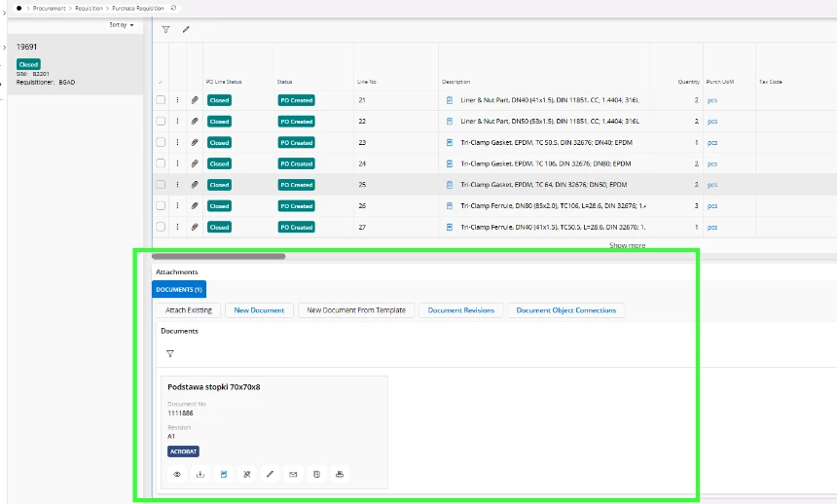Click the Closed status badge on line 26
Image resolution: width=837 pixels, height=504 pixels.
(219, 205)
